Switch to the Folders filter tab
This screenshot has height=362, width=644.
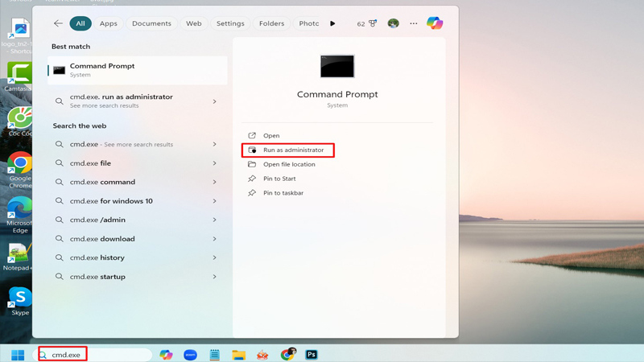click(x=271, y=23)
